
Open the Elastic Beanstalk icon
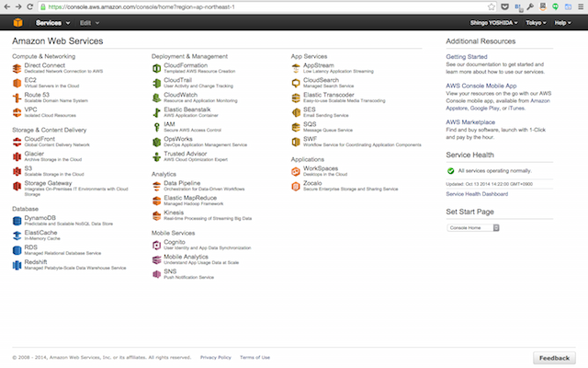156,112
